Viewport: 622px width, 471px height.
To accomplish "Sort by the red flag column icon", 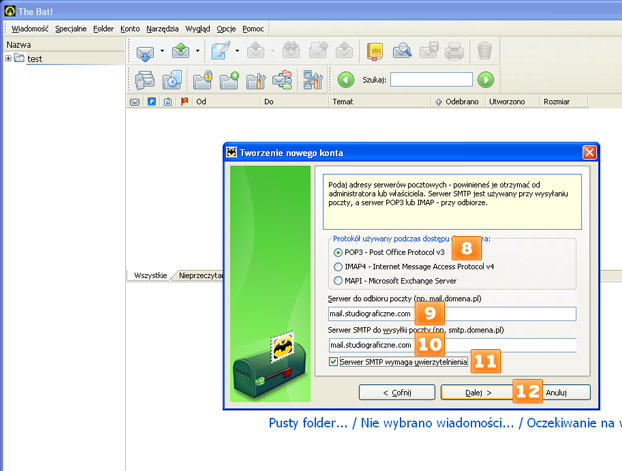I will click(x=184, y=102).
